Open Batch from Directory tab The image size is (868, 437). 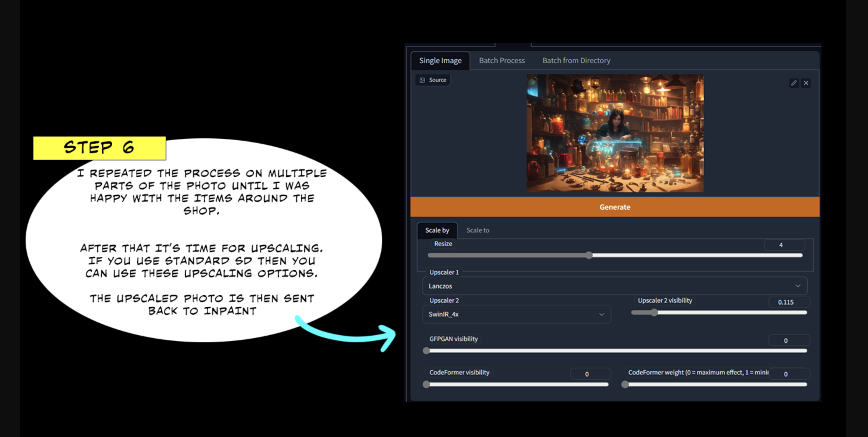pyautogui.click(x=576, y=61)
